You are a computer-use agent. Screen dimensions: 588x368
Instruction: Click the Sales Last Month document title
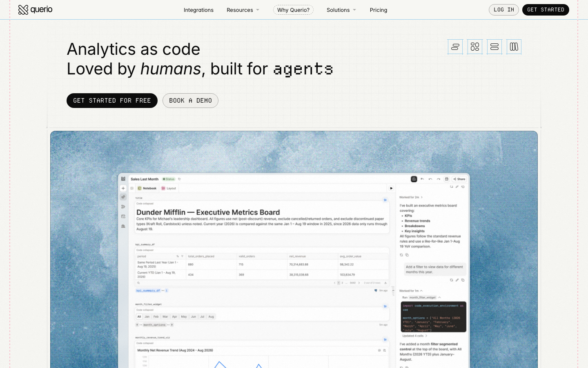(x=145, y=179)
